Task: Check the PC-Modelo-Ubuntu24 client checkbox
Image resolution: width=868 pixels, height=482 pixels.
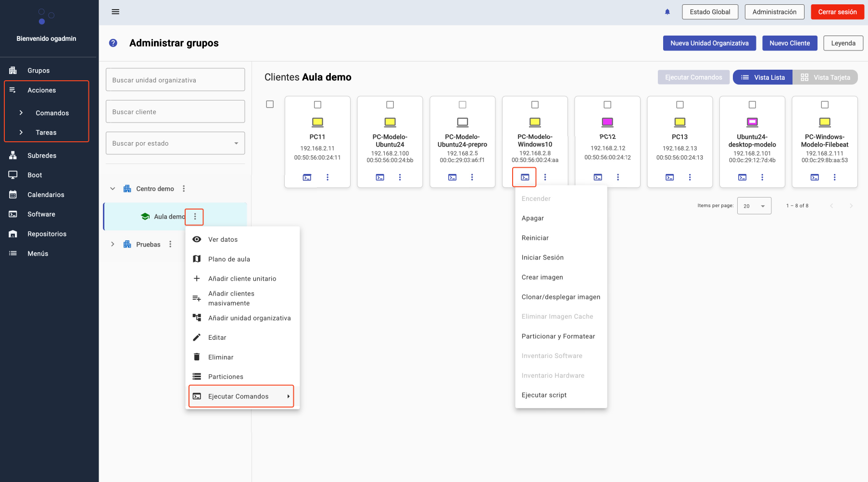Action: pyautogui.click(x=390, y=105)
